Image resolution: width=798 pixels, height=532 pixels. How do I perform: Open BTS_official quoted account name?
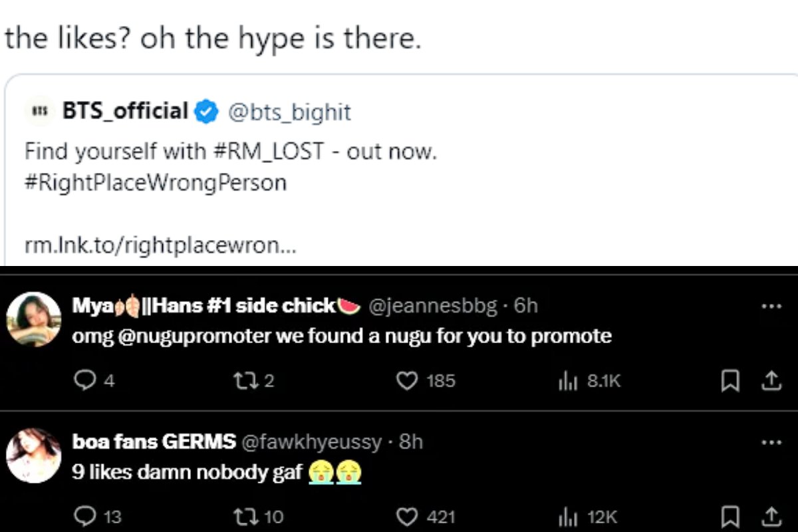click(125, 111)
